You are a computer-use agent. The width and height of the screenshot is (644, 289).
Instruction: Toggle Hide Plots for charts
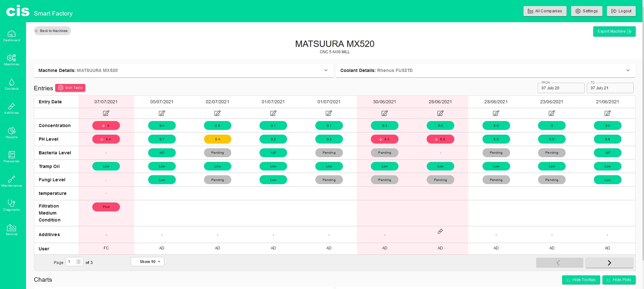pos(619,280)
